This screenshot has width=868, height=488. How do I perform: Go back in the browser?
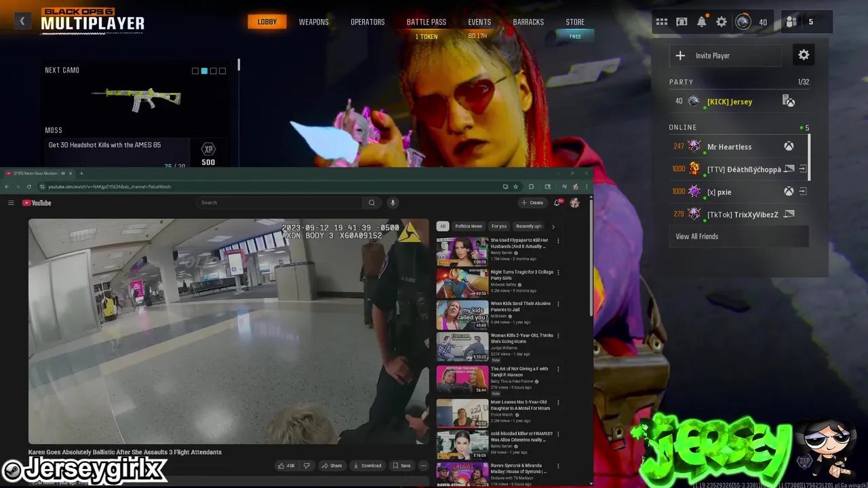[7, 186]
